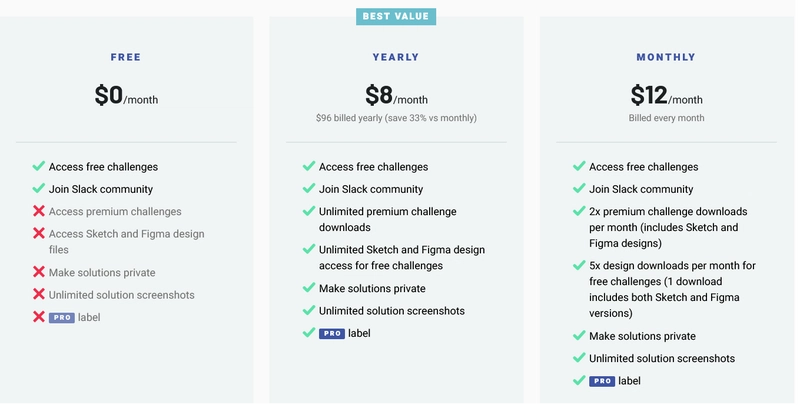Screen dimensions: 800x405
Task: Click green check beside Unlimited premium challenge downloads
Action: [x=309, y=211]
